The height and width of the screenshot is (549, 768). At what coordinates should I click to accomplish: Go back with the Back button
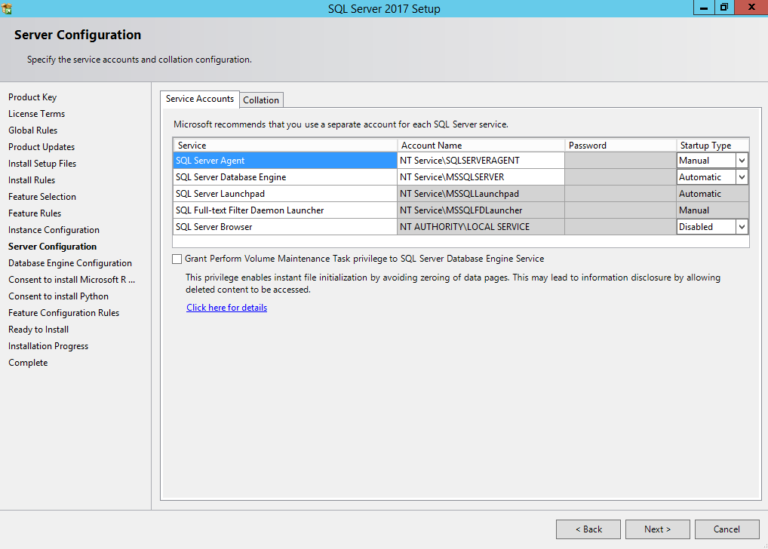click(588, 529)
